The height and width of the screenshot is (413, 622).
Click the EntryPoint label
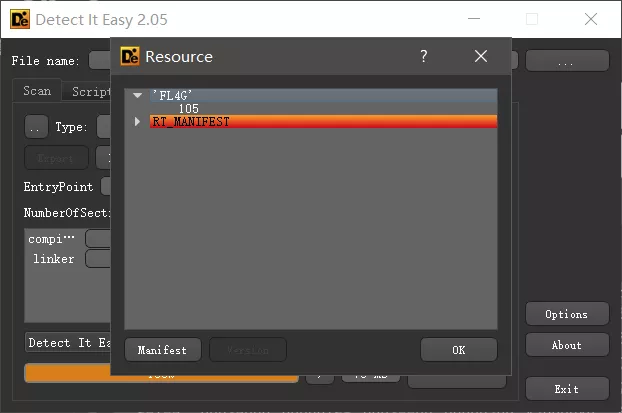[x=58, y=186]
